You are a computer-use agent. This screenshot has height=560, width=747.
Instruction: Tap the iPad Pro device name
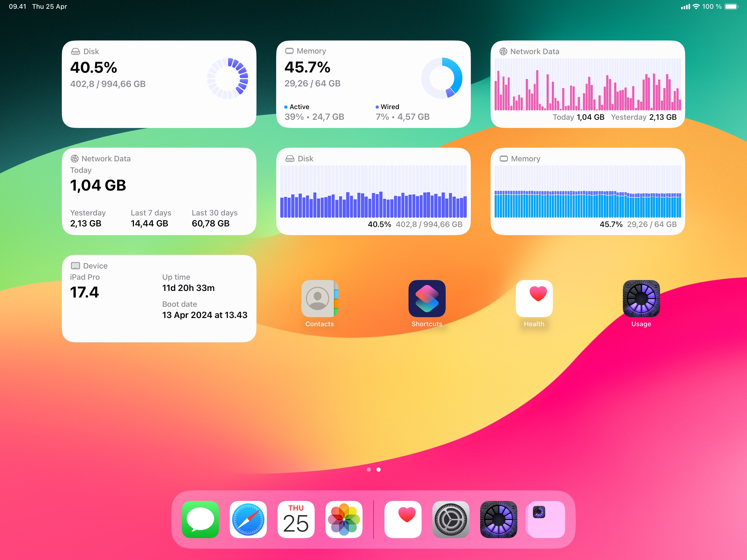coord(85,277)
